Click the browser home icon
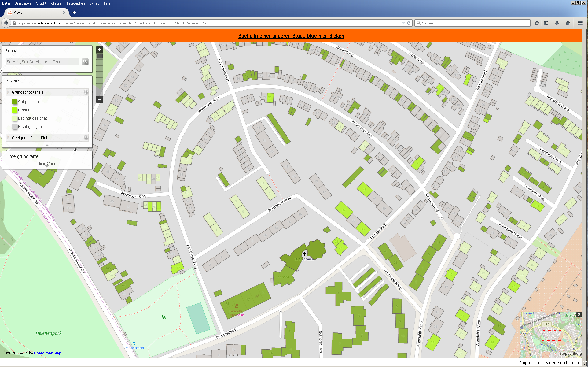The width and height of the screenshot is (588, 367). (x=568, y=23)
